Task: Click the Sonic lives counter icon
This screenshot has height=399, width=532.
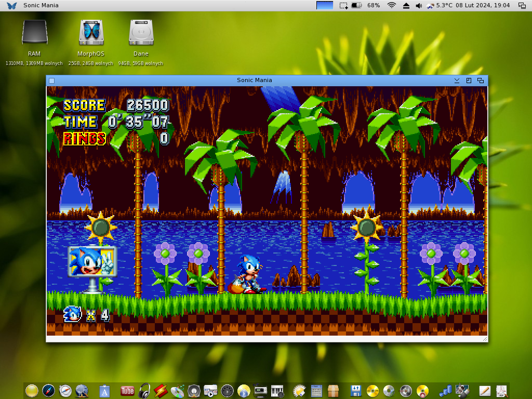Action: [73, 314]
